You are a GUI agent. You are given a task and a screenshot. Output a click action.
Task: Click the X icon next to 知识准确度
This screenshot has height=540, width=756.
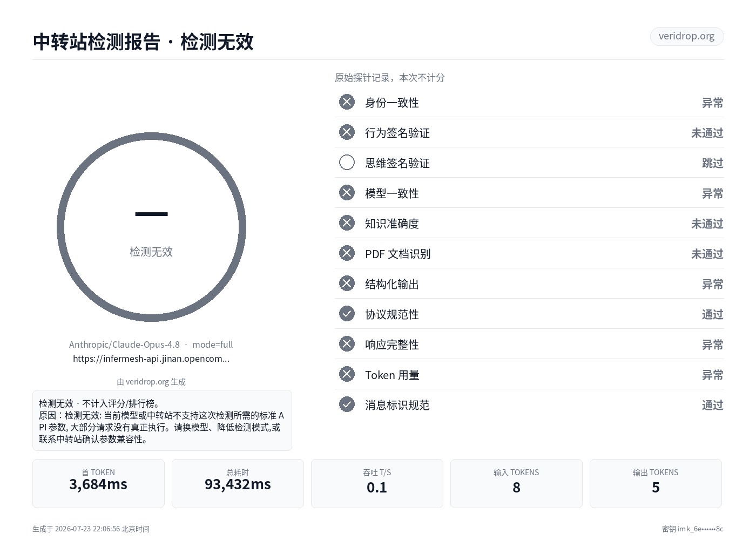(x=347, y=223)
